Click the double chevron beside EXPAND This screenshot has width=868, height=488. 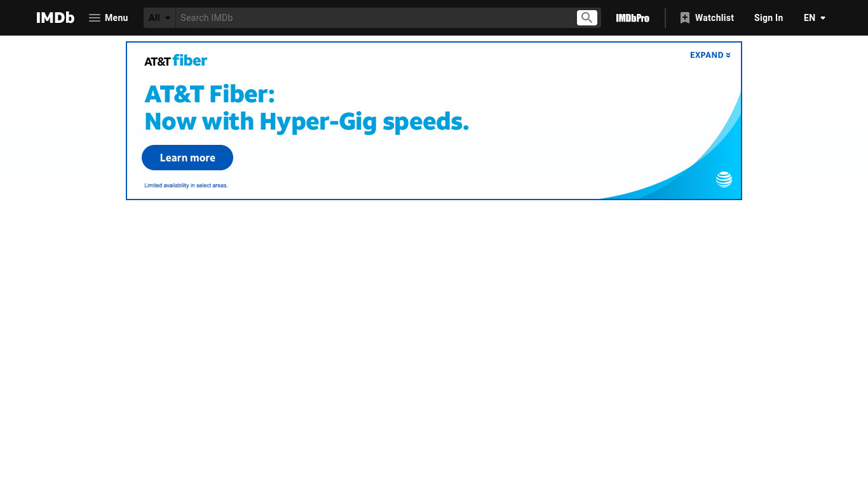(728, 55)
